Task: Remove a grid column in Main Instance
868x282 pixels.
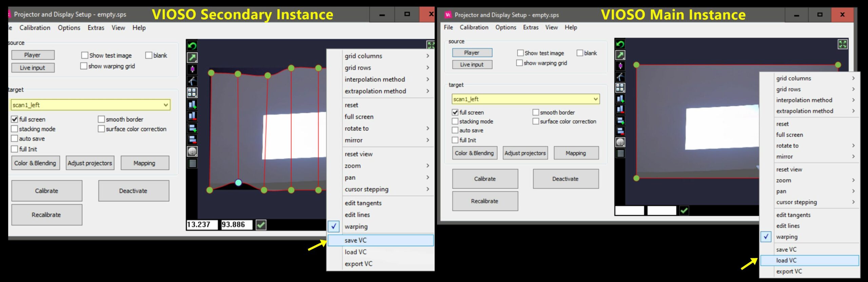Action: click(620, 109)
